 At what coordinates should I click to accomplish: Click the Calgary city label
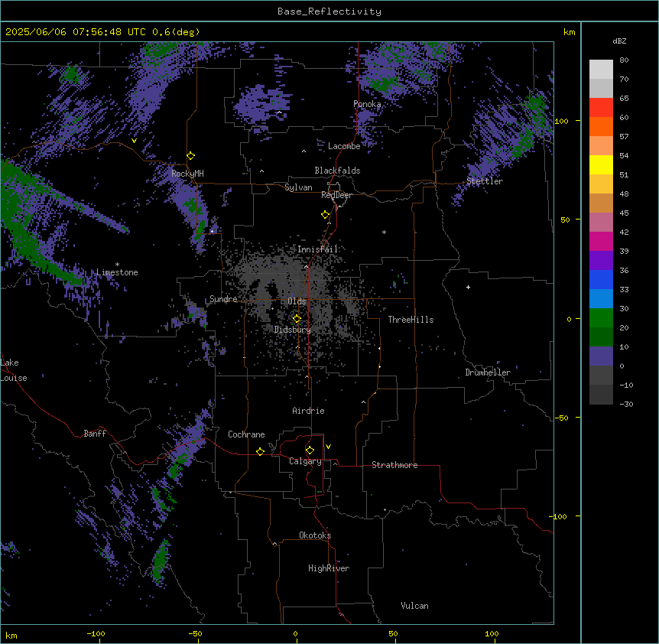point(305,461)
